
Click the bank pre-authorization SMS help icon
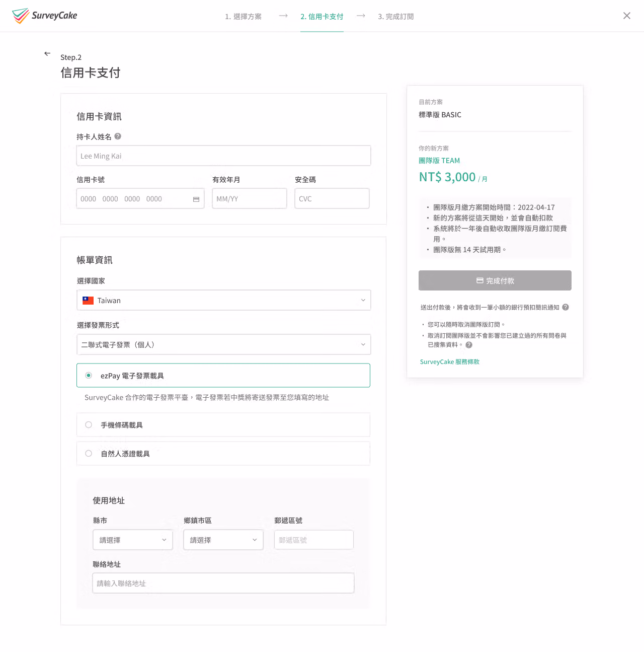coord(566,307)
